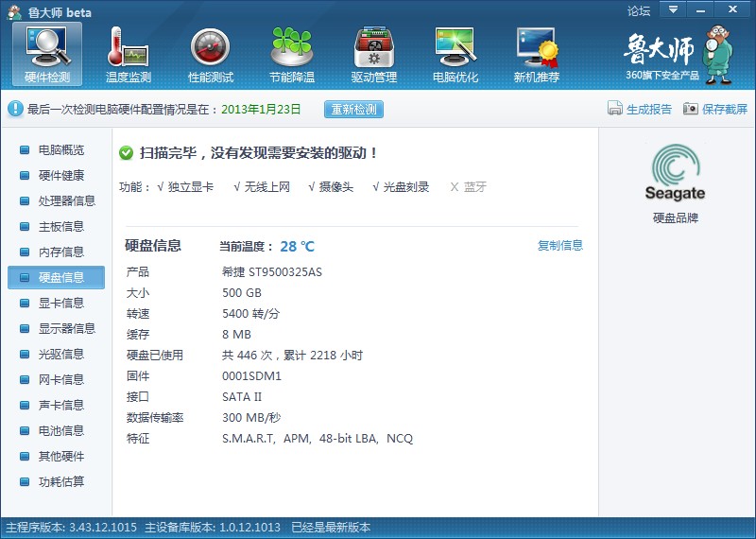Click the 5400 转/分 speed value
This screenshot has height=539, width=756.
click(x=250, y=314)
